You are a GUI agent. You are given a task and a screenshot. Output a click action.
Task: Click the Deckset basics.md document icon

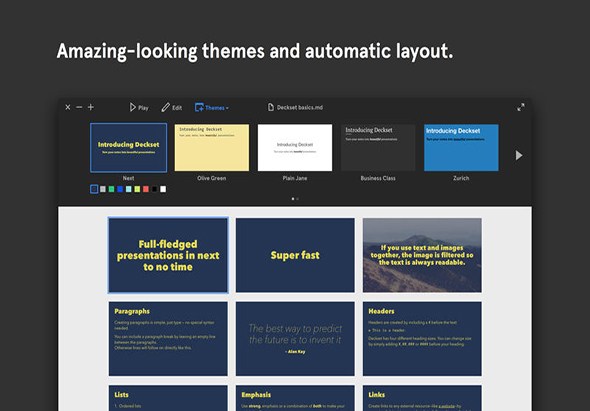coord(271,107)
